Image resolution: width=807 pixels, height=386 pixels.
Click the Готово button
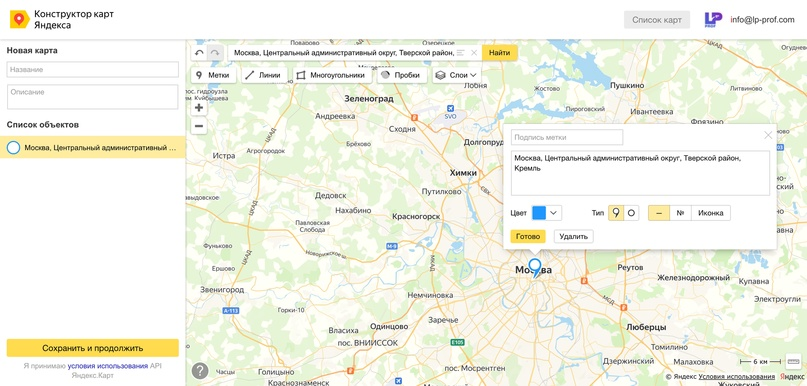(x=528, y=236)
